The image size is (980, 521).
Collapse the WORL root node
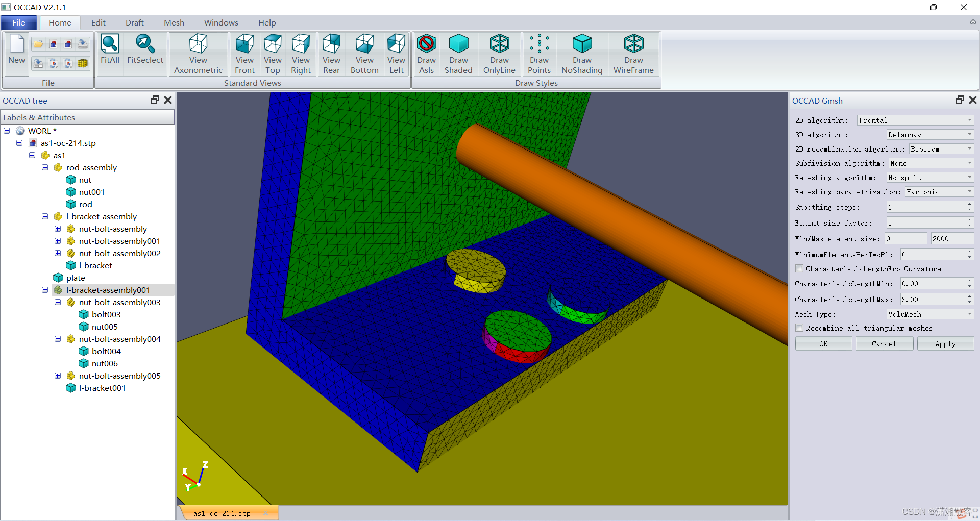(7, 131)
